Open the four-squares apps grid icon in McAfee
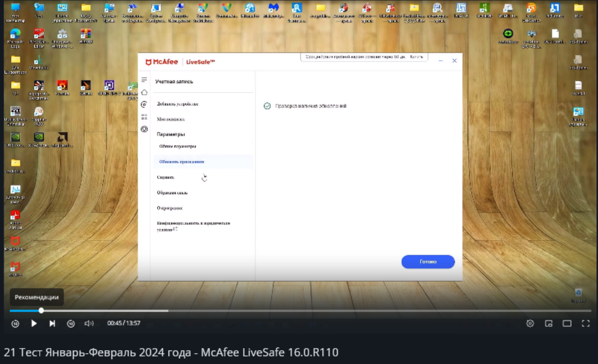 tap(144, 117)
